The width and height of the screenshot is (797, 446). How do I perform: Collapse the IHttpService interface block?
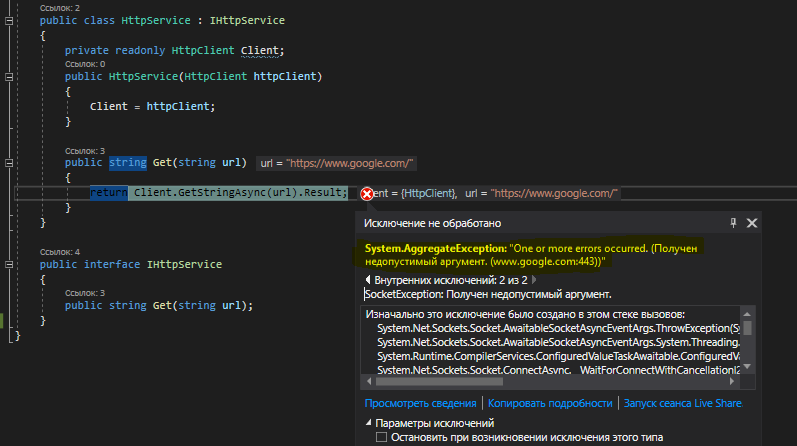point(9,265)
